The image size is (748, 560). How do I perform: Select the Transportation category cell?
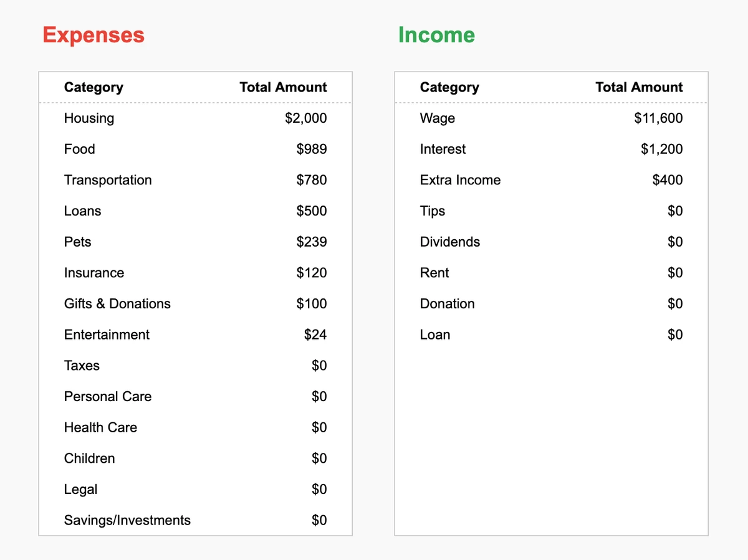pos(108,180)
